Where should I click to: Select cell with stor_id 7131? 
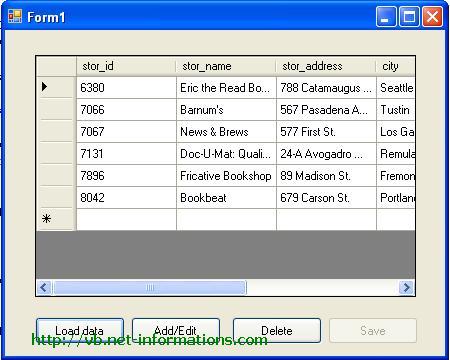[126, 154]
